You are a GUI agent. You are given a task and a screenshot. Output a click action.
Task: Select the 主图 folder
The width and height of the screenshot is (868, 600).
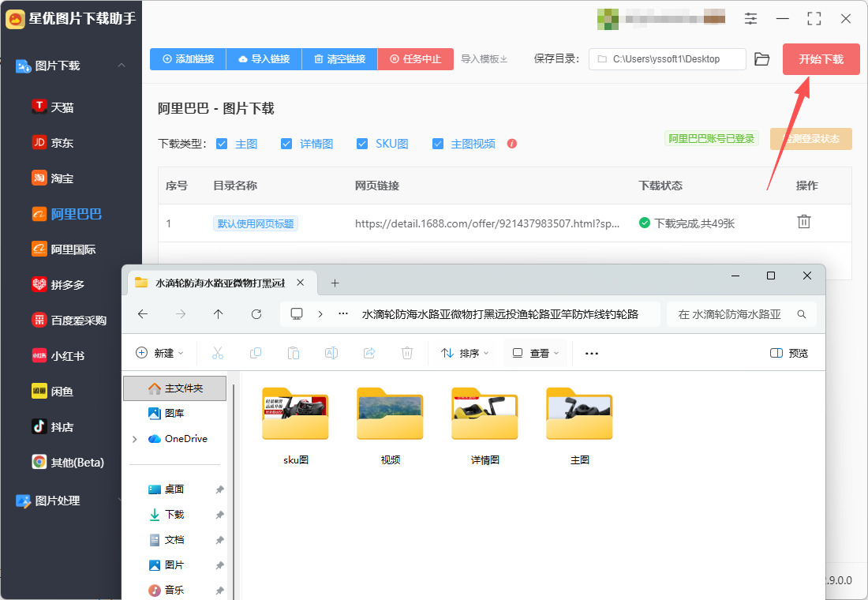[580, 426]
